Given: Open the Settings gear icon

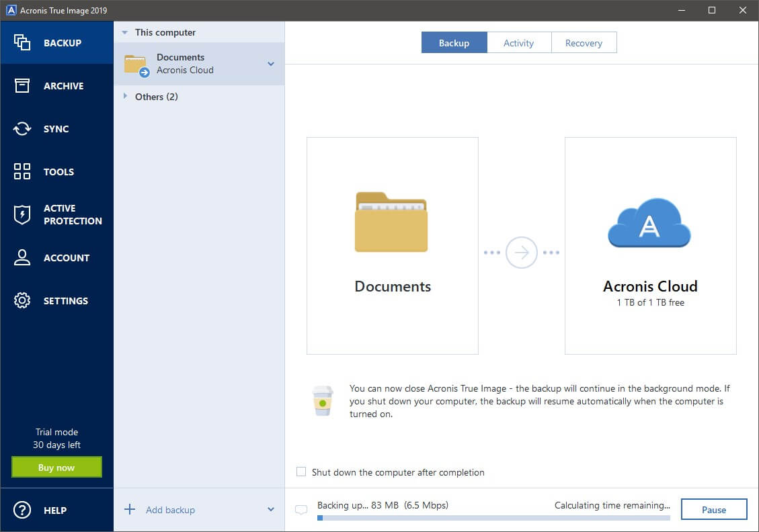Looking at the screenshot, I should pos(22,300).
